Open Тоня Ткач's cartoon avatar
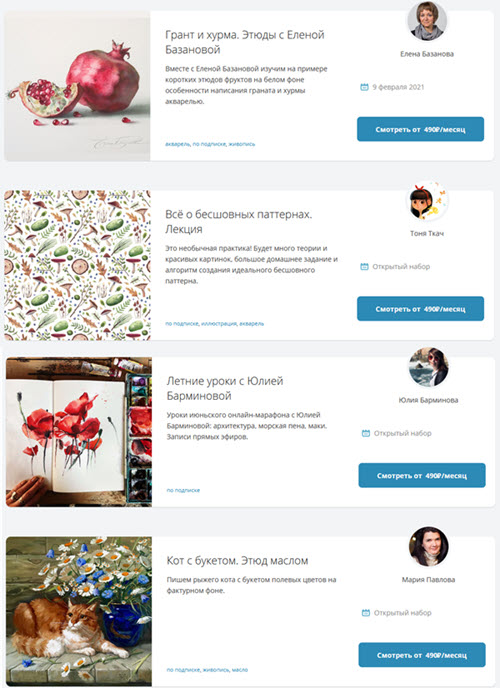500x688 pixels. tap(427, 202)
